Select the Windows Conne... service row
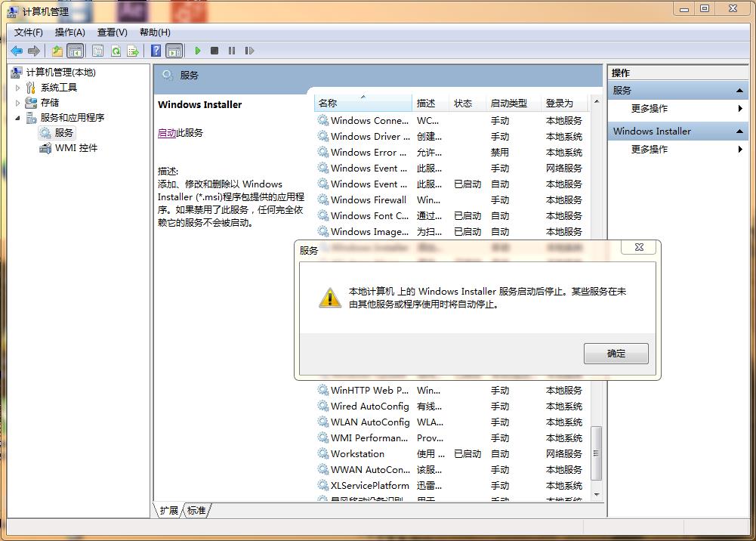This screenshot has height=541, width=756. [451, 121]
